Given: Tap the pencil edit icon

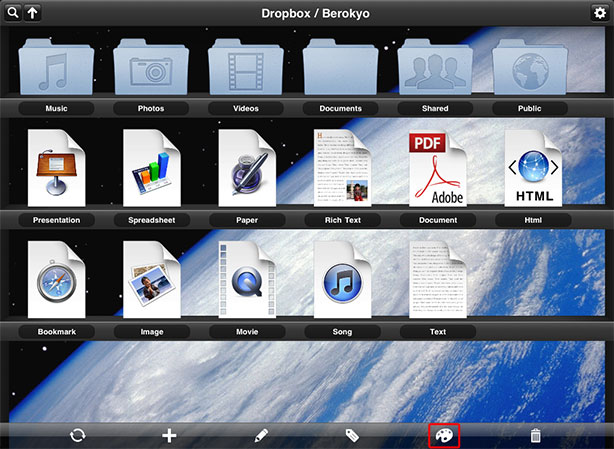Looking at the screenshot, I should coord(261,435).
